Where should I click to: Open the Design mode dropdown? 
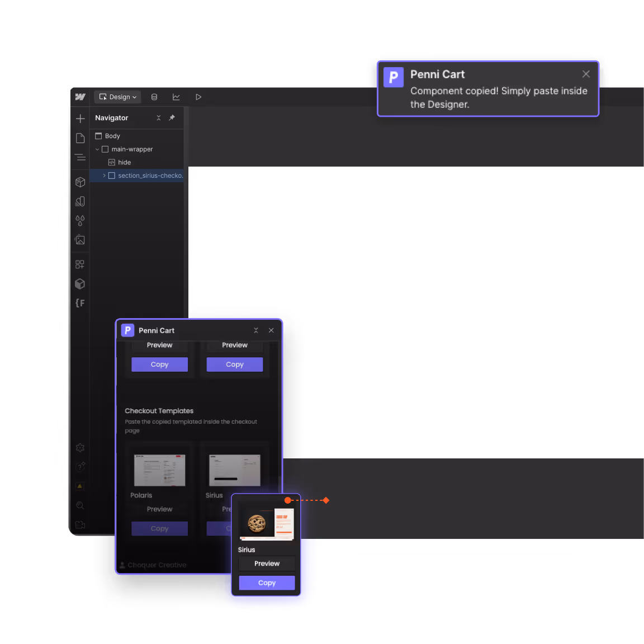click(x=118, y=97)
